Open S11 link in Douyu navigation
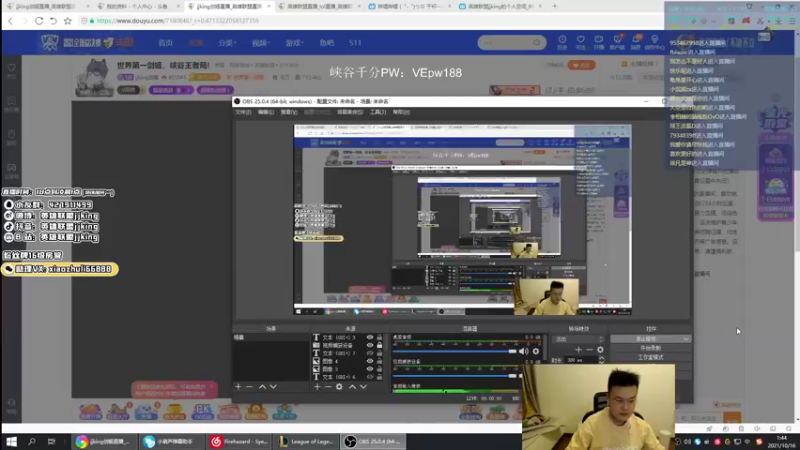Image resolution: width=800 pixels, height=450 pixels. click(x=355, y=43)
